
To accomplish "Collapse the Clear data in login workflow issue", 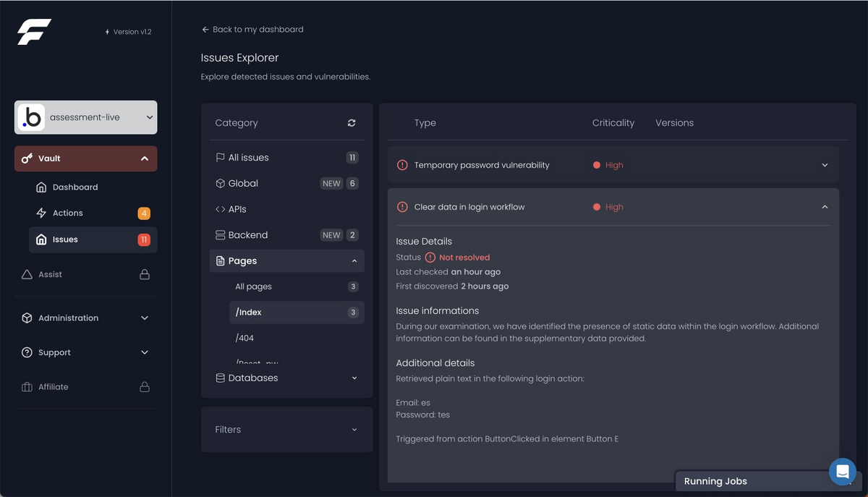I will pos(825,207).
